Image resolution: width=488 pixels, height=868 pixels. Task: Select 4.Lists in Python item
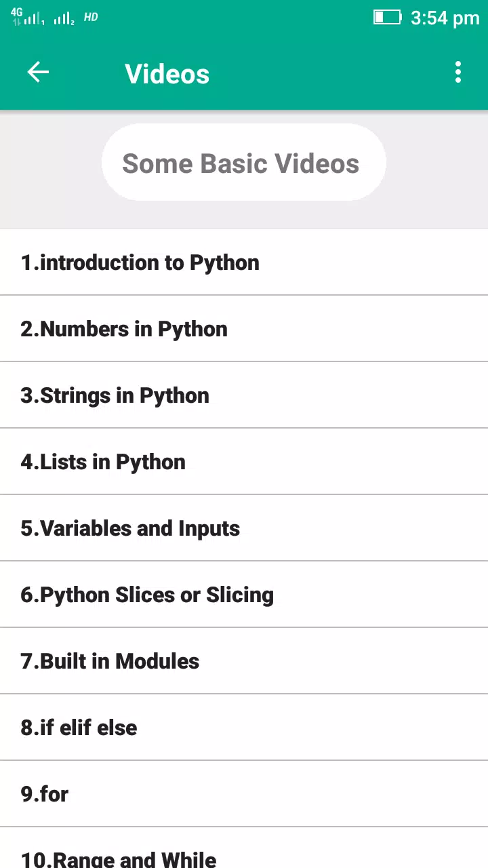pyautogui.click(x=244, y=462)
